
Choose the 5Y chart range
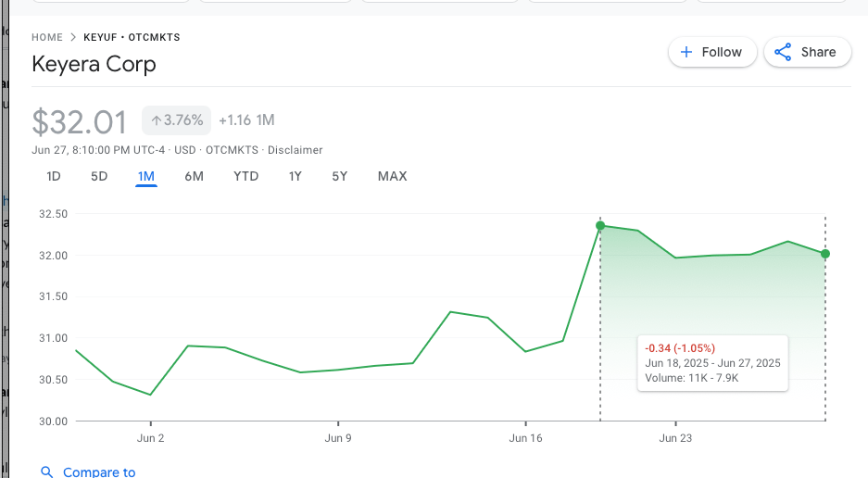339,176
